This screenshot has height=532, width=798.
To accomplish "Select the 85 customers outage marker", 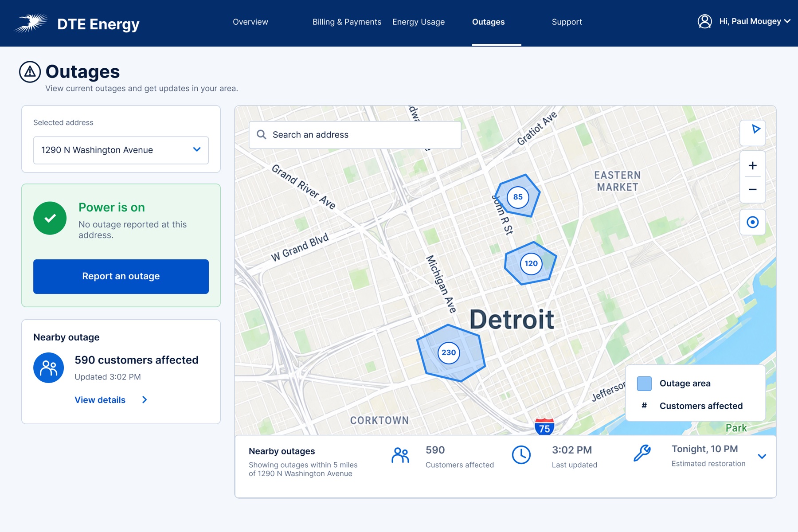I will [x=518, y=197].
